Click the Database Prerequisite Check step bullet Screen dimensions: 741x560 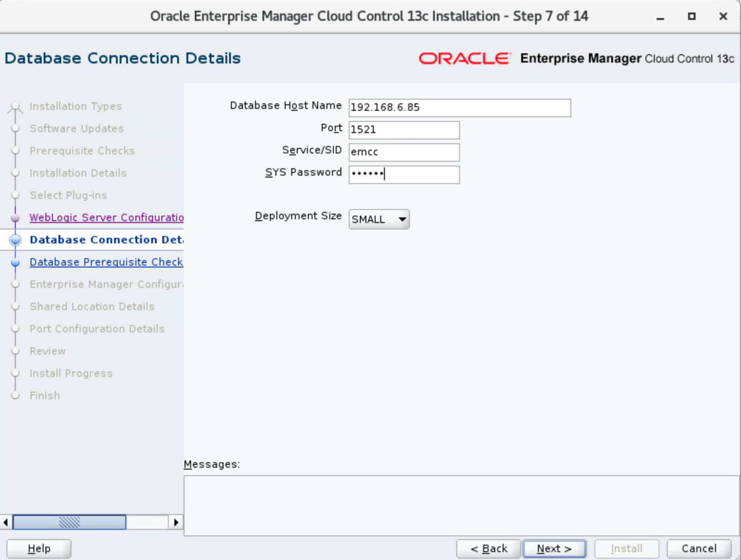(x=15, y=262)
